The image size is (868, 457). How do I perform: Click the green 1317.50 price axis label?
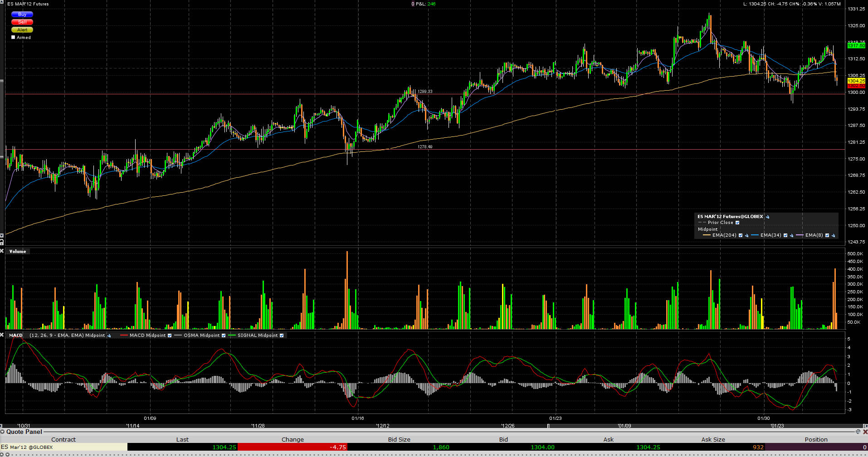pos(856,46)
